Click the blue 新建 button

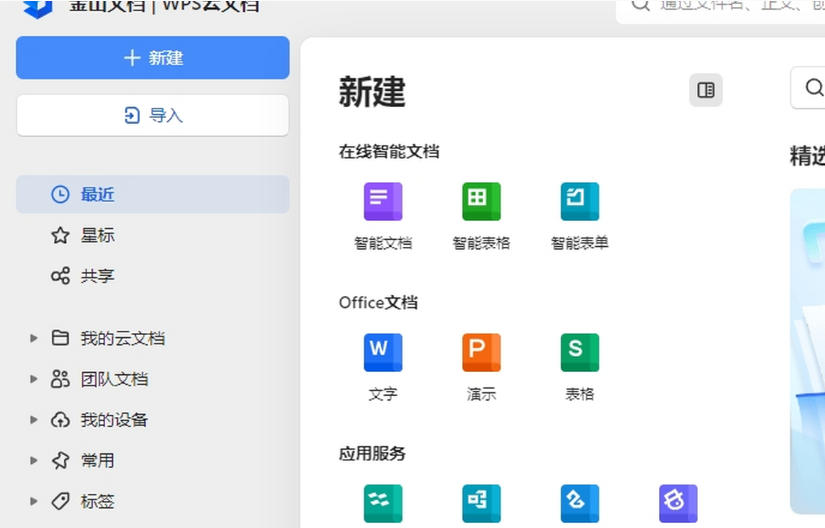(153, 58)
